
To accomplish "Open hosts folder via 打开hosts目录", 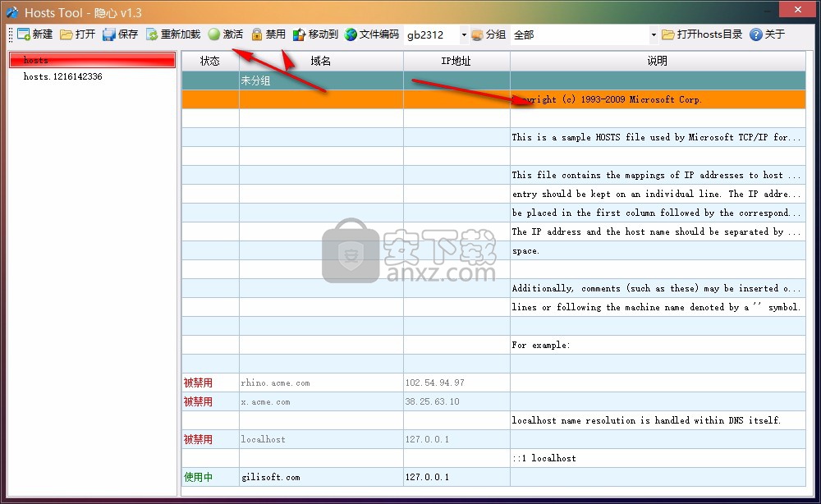I will click(702, 34).
